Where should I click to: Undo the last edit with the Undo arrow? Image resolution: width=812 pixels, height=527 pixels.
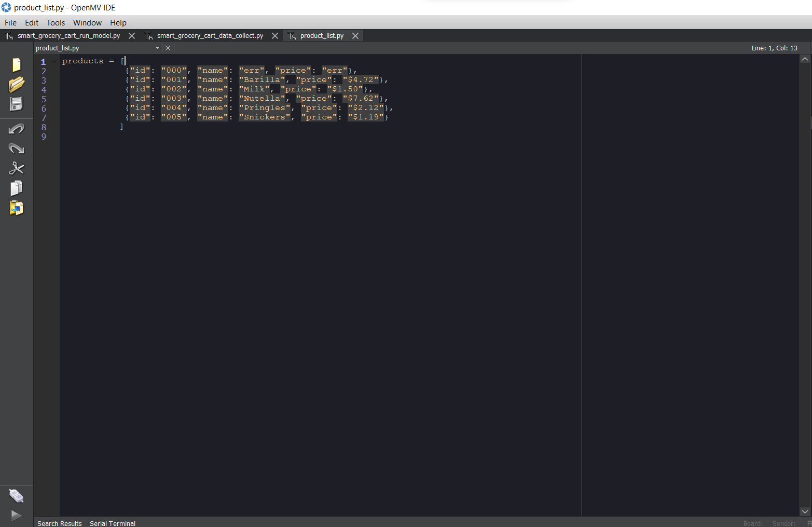16,128
